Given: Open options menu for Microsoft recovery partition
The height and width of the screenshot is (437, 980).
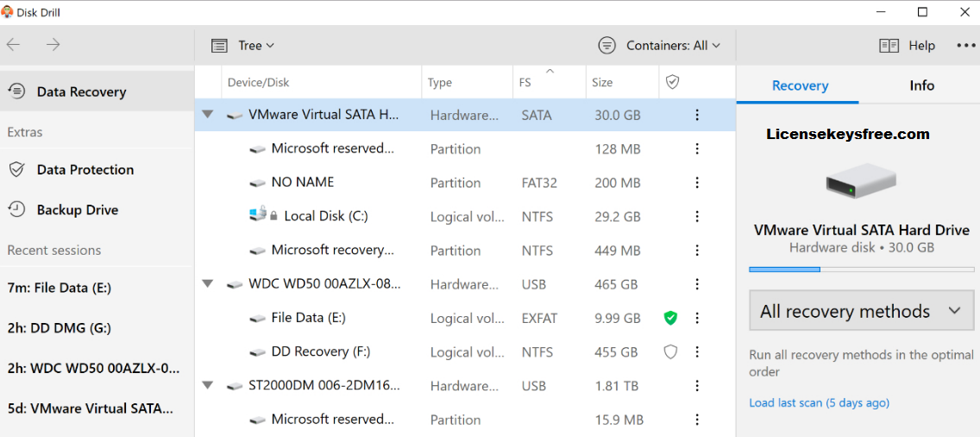Looking at the screenshot, I should point(697,250).
